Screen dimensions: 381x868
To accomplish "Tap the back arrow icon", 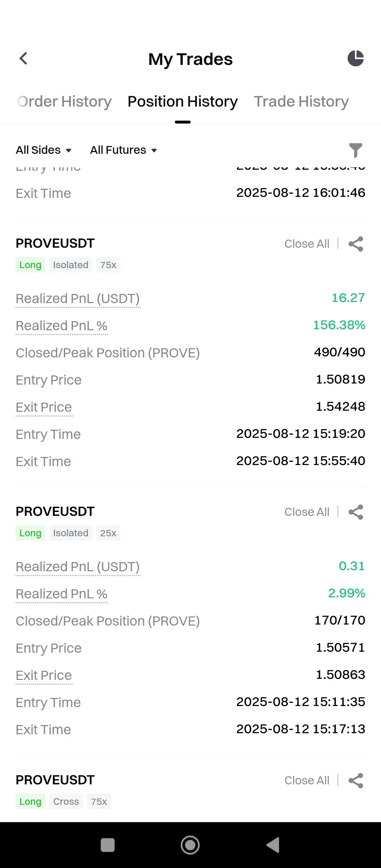I will coord(23,59).
